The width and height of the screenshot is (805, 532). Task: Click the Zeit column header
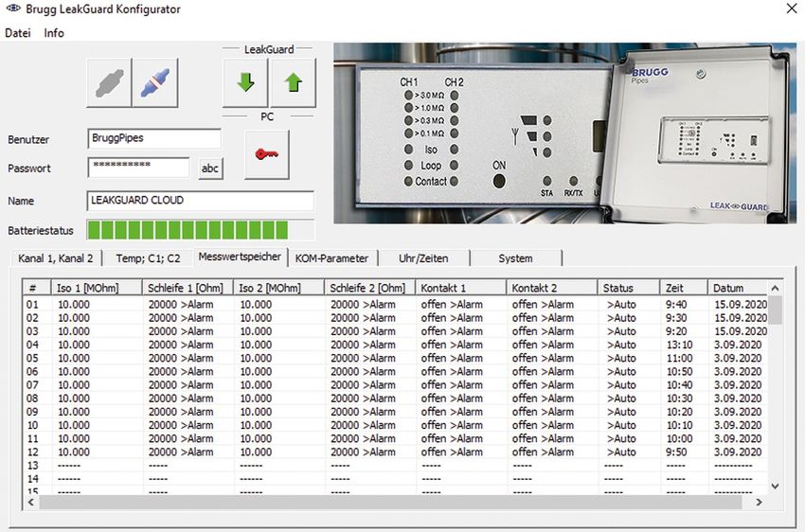[684, 289]
